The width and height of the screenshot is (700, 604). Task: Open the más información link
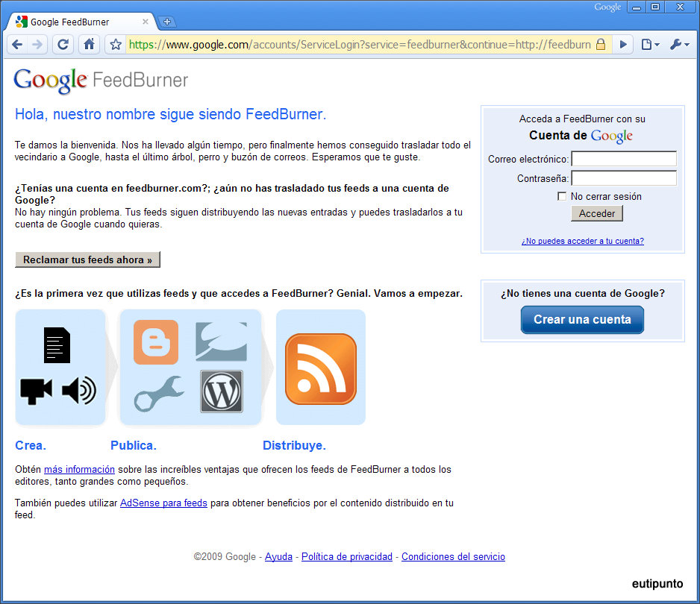79,469
